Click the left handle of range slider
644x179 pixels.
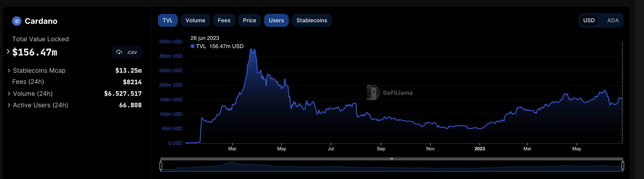161,166
